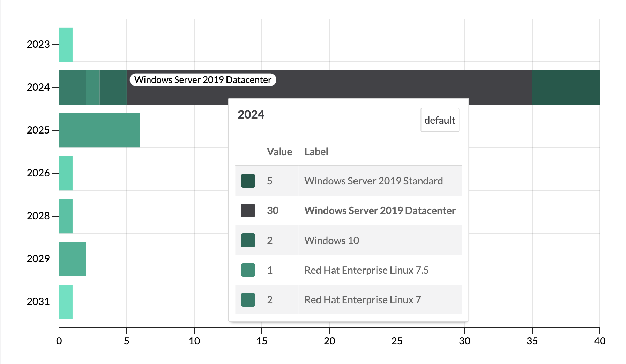Viewport: 626px width, 364px height.
Task: Click the bold 'Windows Server 2019 Datacenter' tooltip row
Action: tap(349, 210)
